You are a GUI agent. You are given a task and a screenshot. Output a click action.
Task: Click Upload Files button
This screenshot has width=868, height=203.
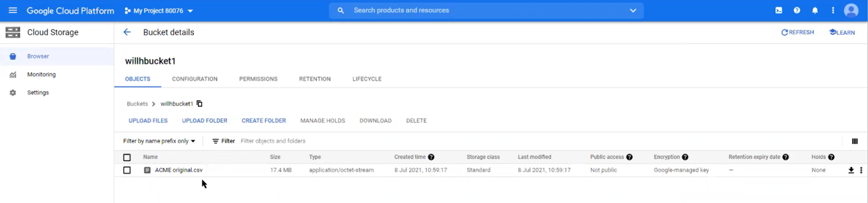[148, 120]
